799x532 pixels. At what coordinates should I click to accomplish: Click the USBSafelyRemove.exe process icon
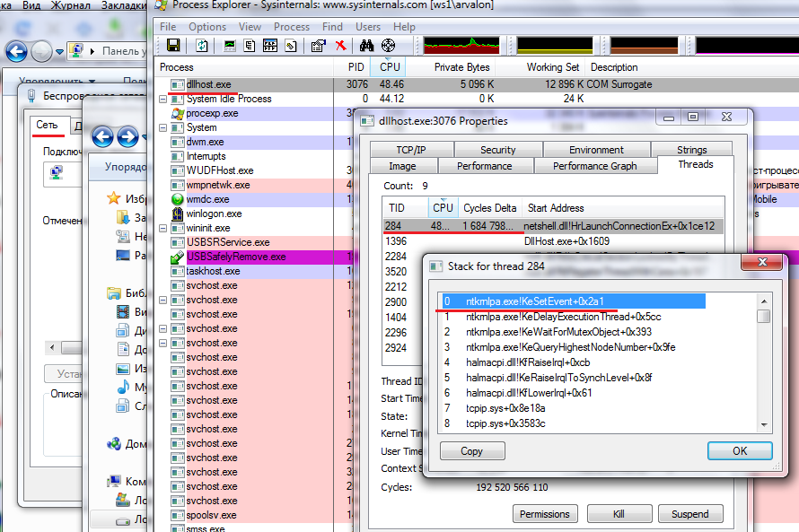(178, 257)
